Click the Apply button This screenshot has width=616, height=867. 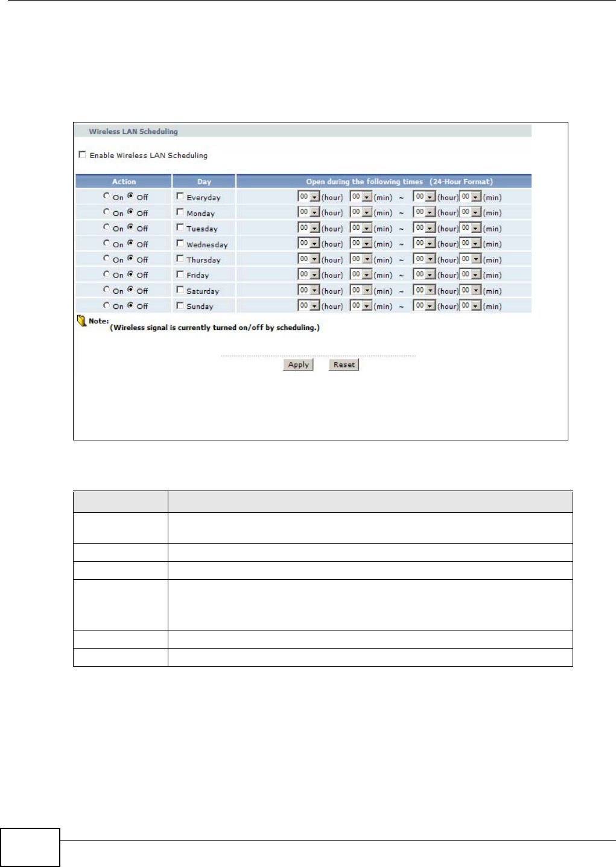pos(298,364)
